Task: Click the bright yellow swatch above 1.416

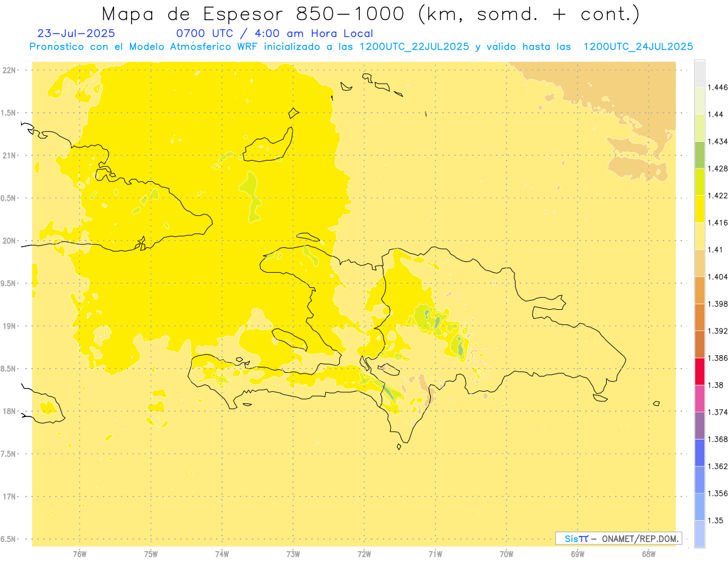Action: coord(699,209)
